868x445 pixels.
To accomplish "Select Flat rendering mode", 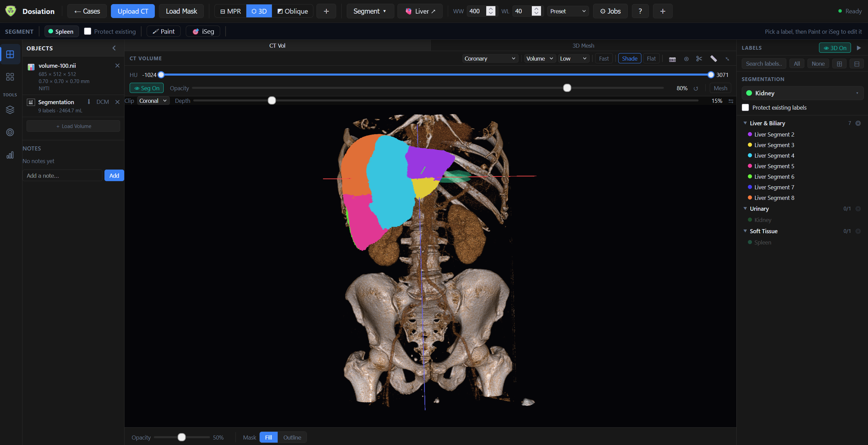I will 651,59.
